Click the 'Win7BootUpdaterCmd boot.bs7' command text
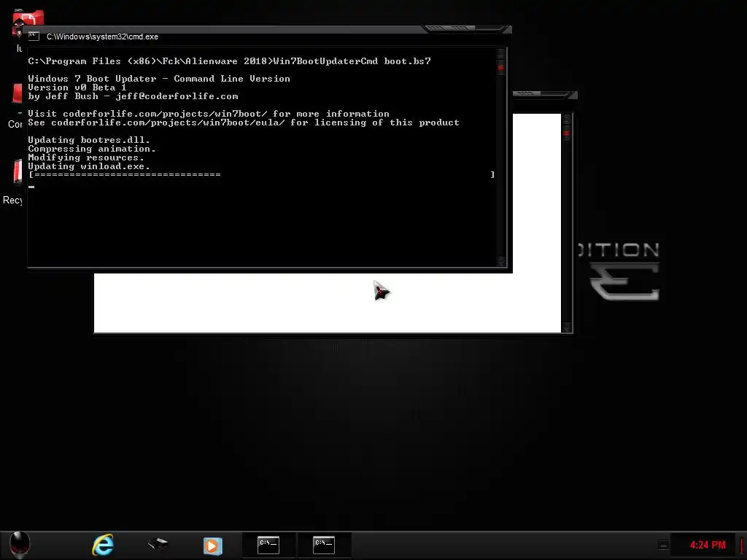The image size is (747, 560). pyautogui.click(x=352, y=61)
